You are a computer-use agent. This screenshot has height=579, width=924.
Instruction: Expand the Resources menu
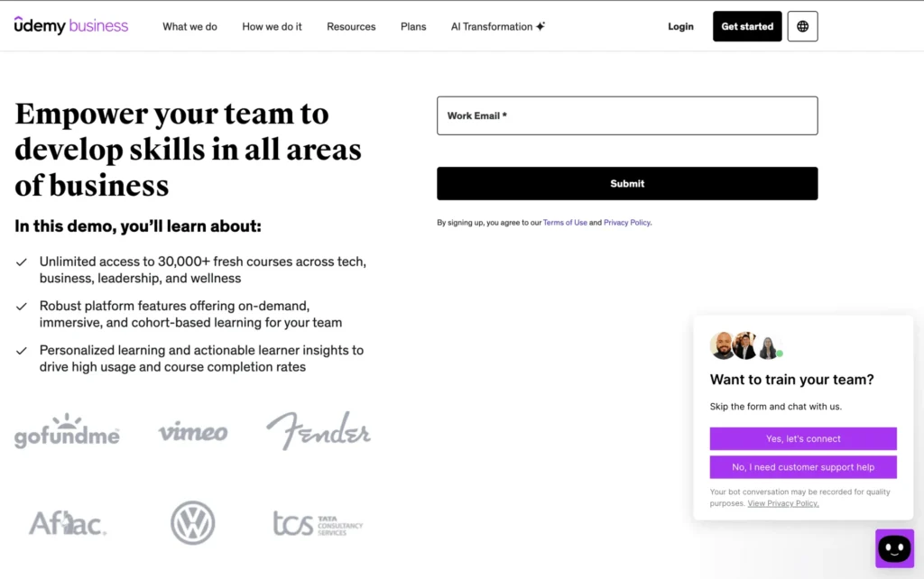[351, 26]
